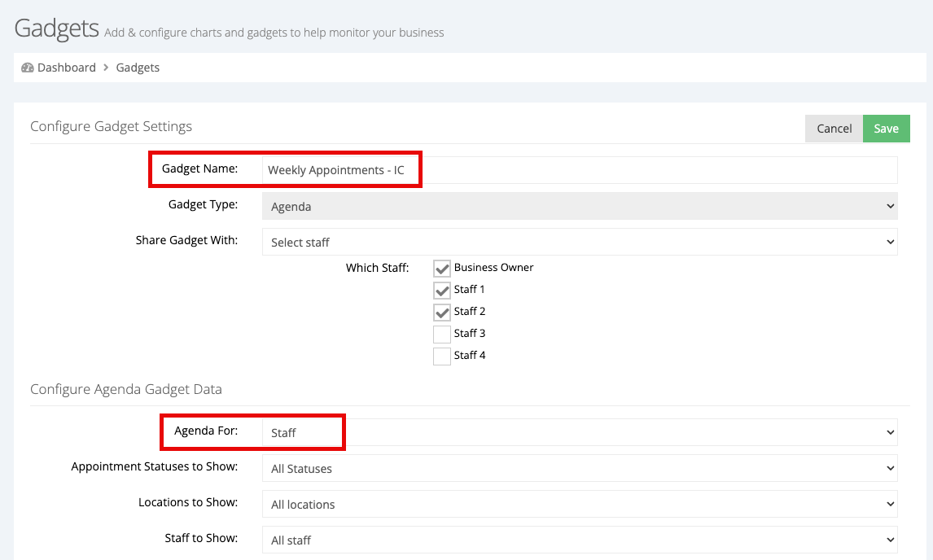
Task: Open the Dashboard breadcrumb link
Action: [x=66, y=68]
